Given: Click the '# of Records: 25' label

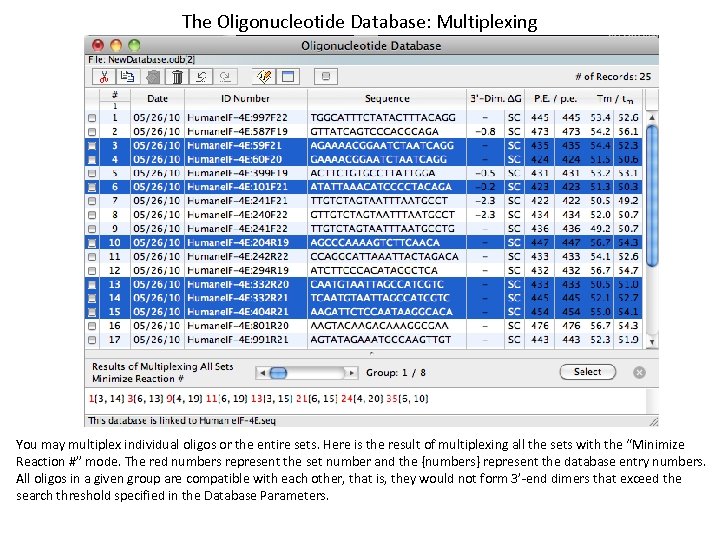Looking at the screenshot, I should coord(613,77).
